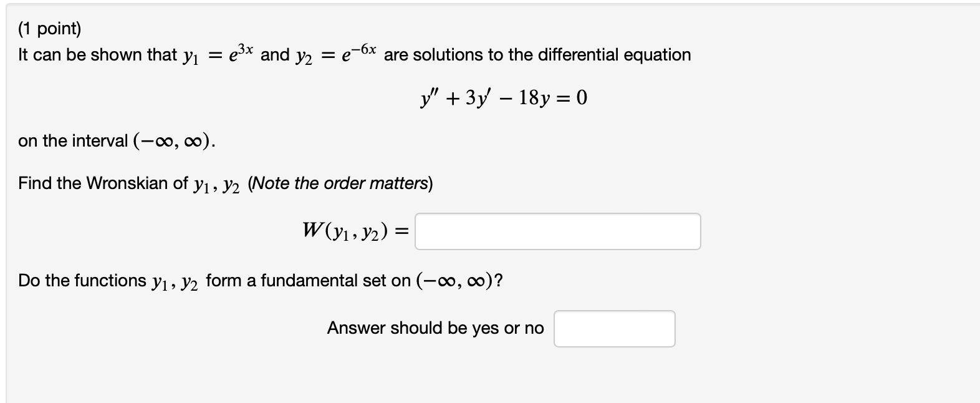Click the "on the interval" text
Screen dimensions: 980x403
point(73,141)
